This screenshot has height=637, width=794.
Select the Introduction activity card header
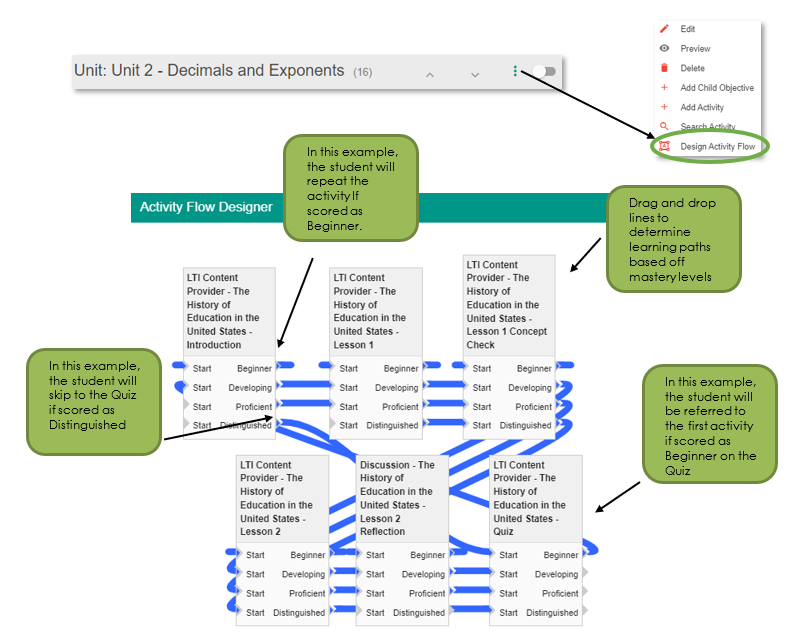point(229,311)
